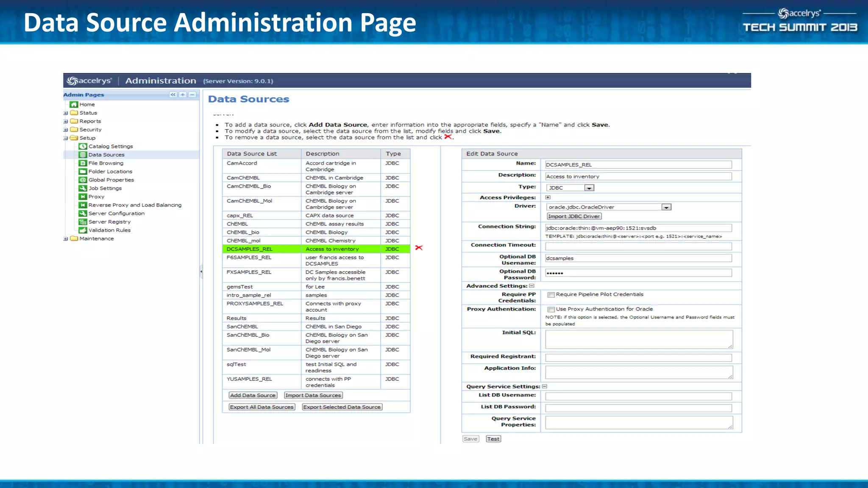The width and height of the screenshot is (868, 488).
Task: Click the List DB Username field
Action: click(638, 396)
